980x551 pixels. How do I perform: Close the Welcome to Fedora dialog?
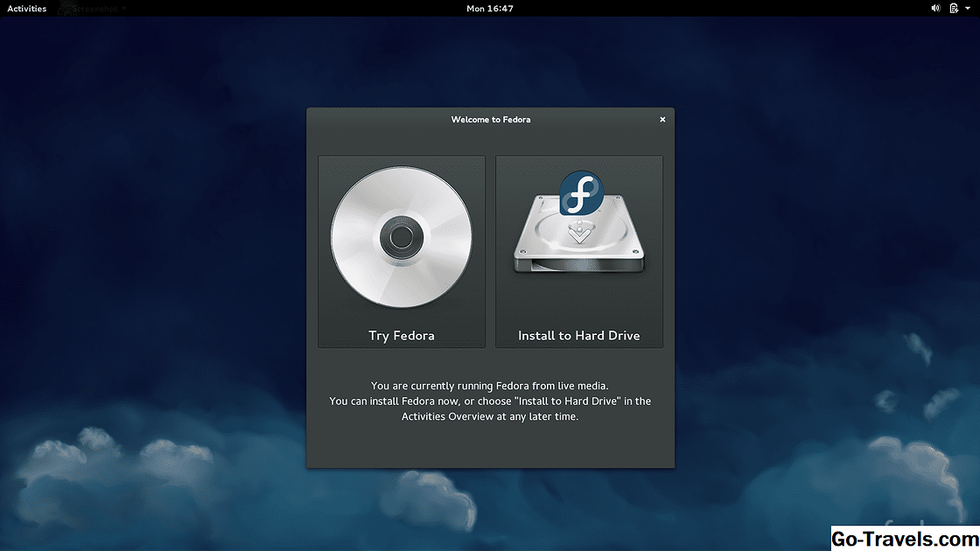(x=662, y=119)
